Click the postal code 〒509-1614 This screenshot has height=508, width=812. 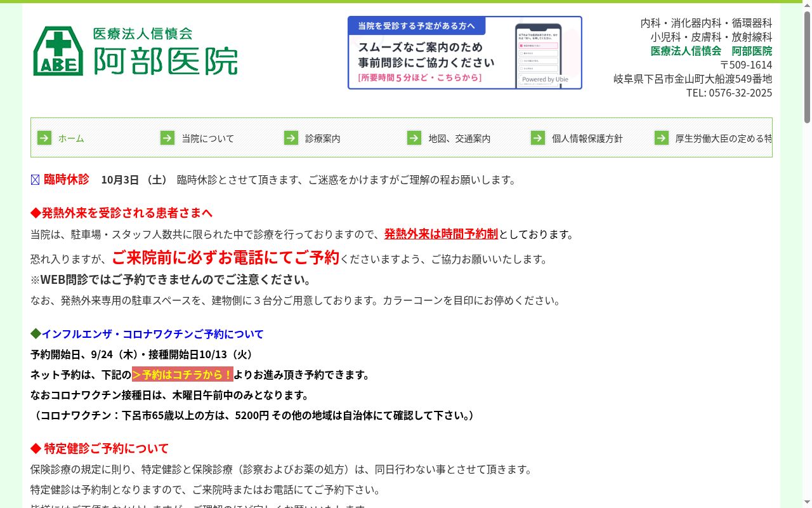pyautogui.click(x=746, y=65)
